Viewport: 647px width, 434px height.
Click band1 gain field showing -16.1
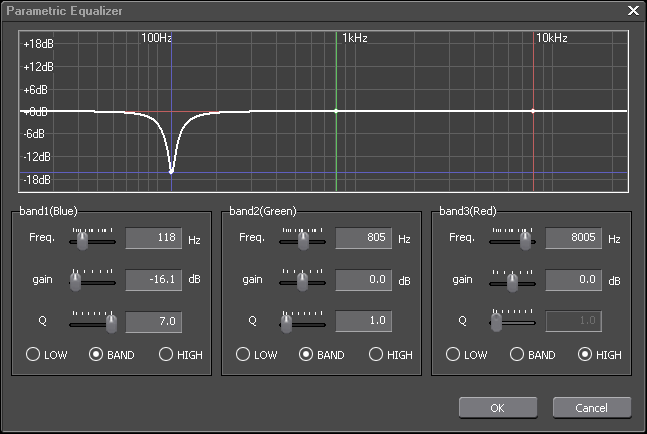pyautogui.click(x=153, y=281)
